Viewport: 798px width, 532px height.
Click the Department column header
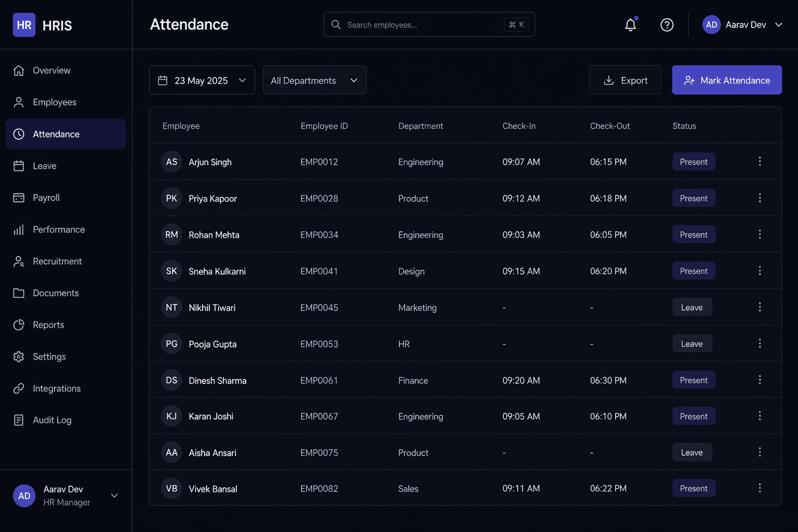point(421,126)
